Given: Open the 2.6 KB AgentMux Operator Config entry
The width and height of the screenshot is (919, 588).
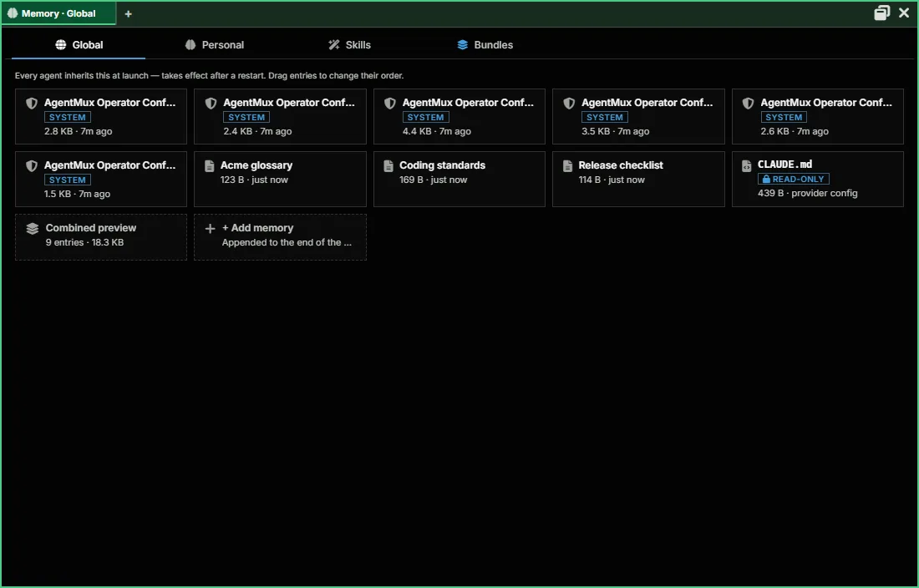Looking at the screenshot, I should [818, 117].
